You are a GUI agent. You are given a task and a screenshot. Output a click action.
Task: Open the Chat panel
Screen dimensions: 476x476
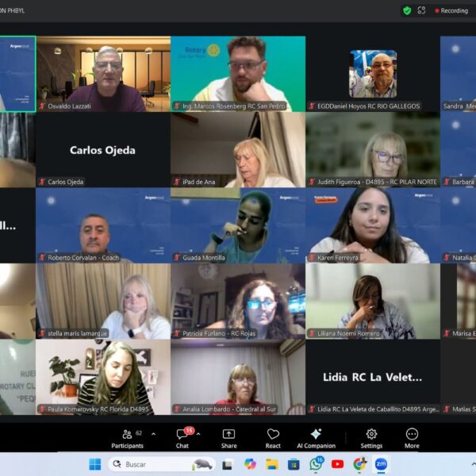click(182, 438)
